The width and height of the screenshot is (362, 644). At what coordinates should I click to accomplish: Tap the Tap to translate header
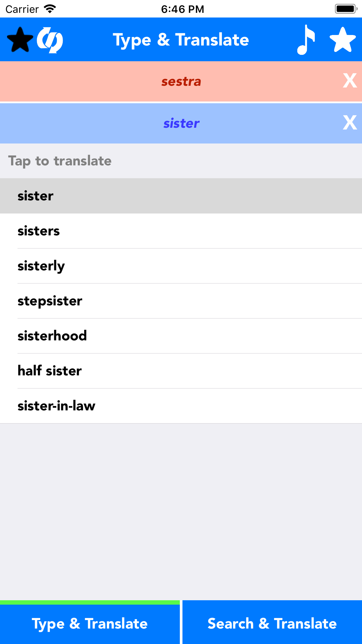pos(60,161)
